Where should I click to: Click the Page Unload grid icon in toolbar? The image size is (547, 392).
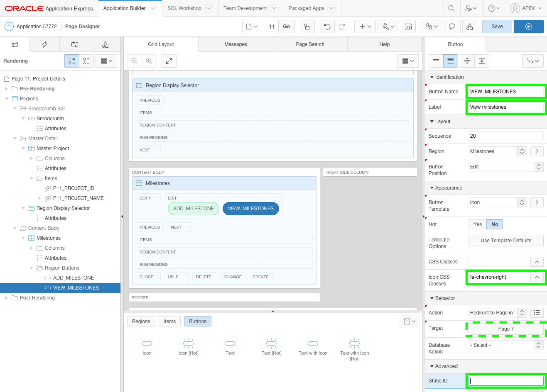(x=408, y=26)
